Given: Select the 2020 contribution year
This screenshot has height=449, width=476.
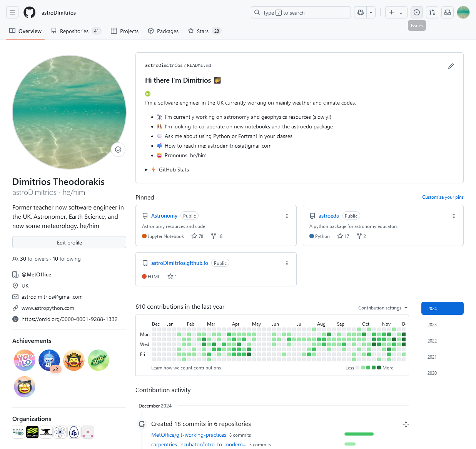Looking at the screenshot, I should [443, 373].
